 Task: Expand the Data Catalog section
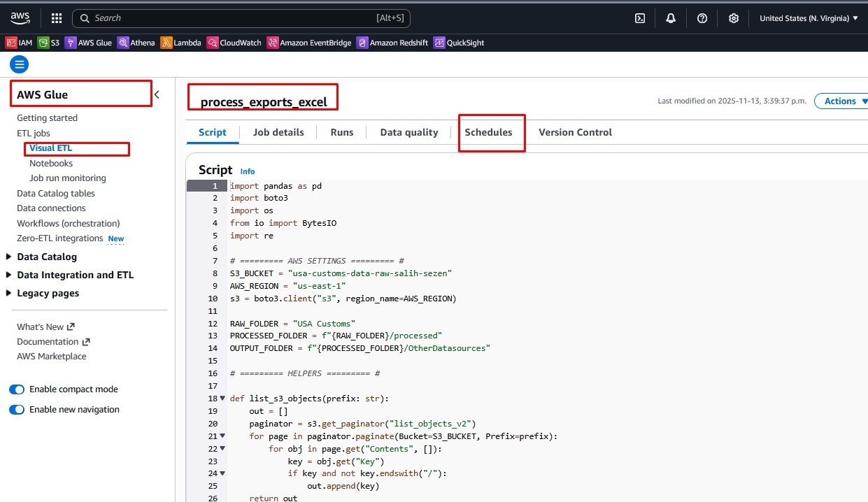tap(9, 257)
